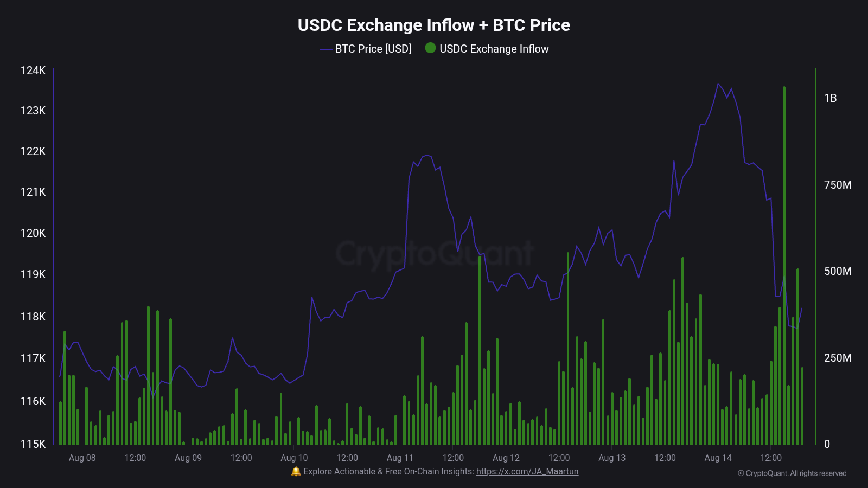Click the Aug 14 x-axis label
This screenshot has height=488, width=868.
coord(718,458)
